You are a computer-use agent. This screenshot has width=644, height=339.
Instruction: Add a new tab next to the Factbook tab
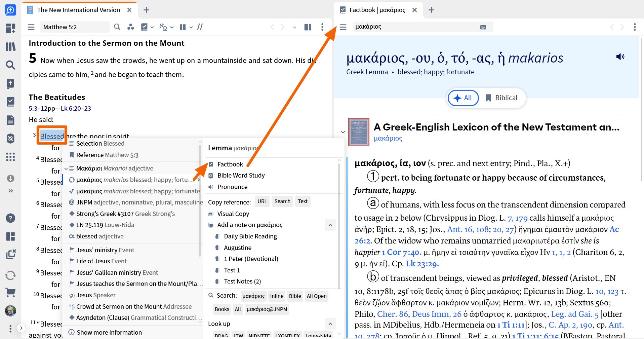[x=432, y=10]
